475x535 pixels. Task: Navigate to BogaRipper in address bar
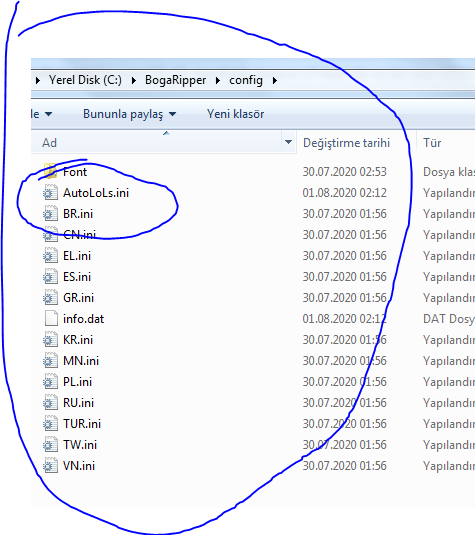pyautogui.click(x=175, y=80)
